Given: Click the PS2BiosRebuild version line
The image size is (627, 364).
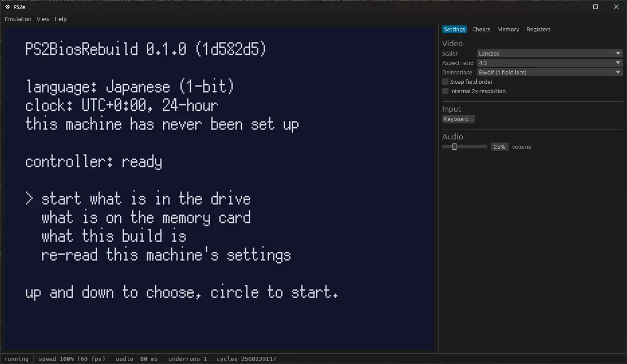Looking at the screenshot, I should (146, 49).
